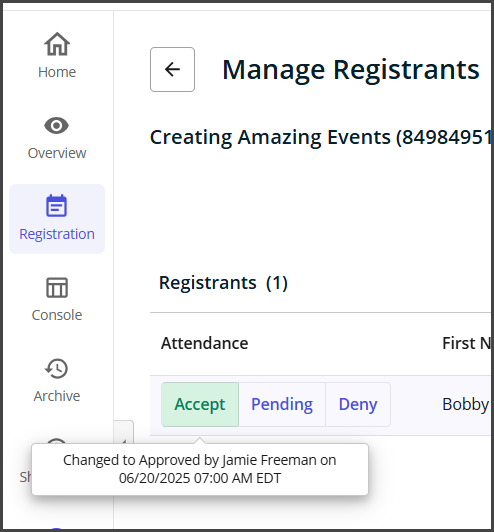Click the Manage Registrants page heading
494x532 pixels.
[x=351, y=70]
